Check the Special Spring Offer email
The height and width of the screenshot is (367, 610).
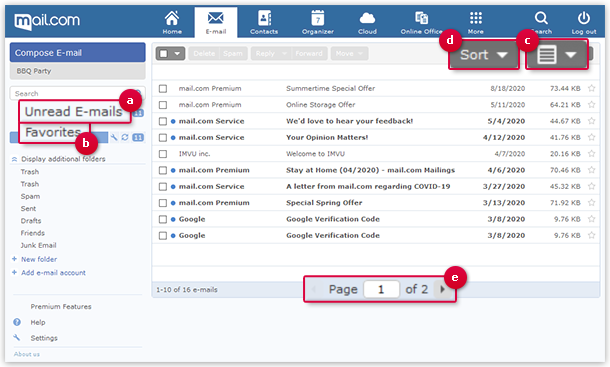(x=163, y=203)
